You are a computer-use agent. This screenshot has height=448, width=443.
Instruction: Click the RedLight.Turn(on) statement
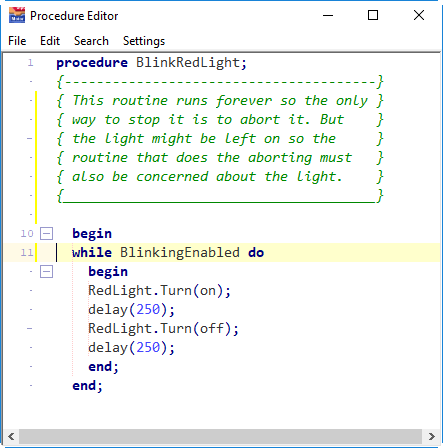pyautogui.click(x=159, y=291)
